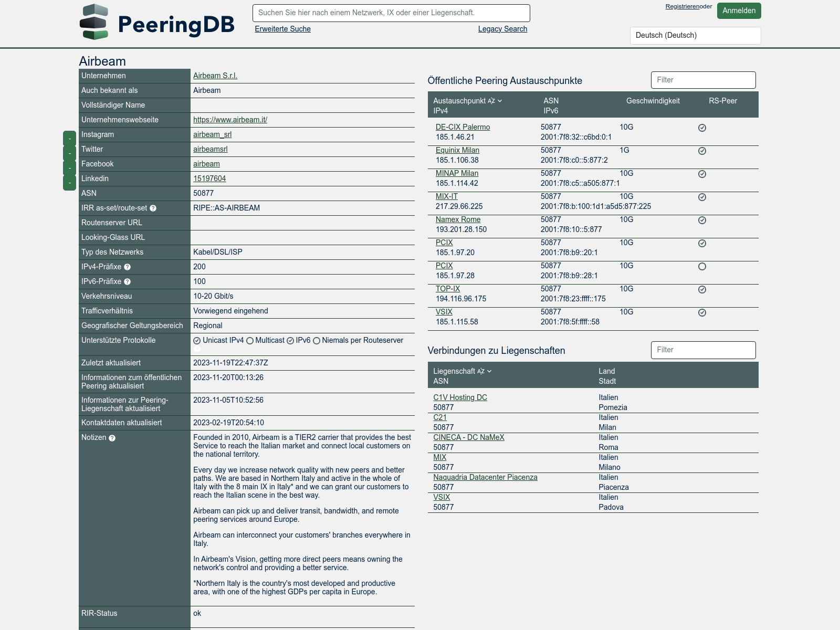Toggle the Multicast protocol circle
840x630 pixels.
pos(250,341)
